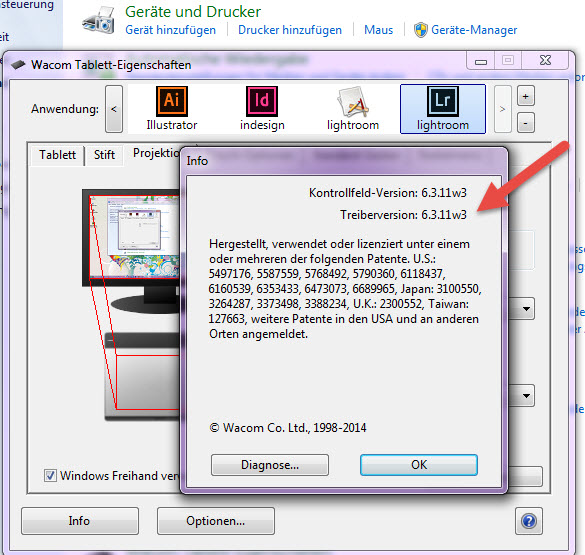The width and height of the screenshot is (585, 555).
Task: Open the Gerät hinzufügen link
Action: click(171, 30)
